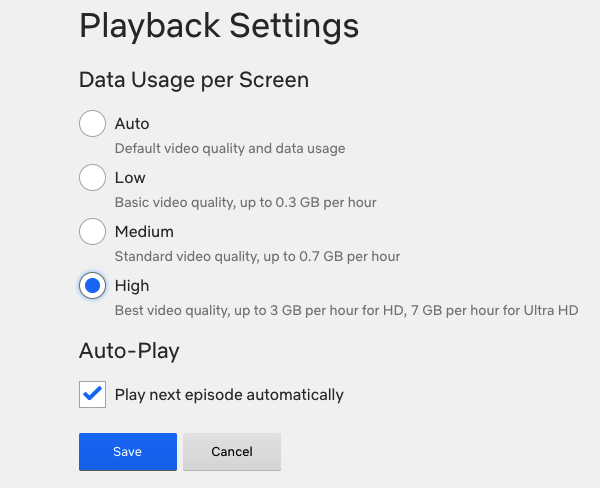Click the 'Medium' option label text

[144, 232]
